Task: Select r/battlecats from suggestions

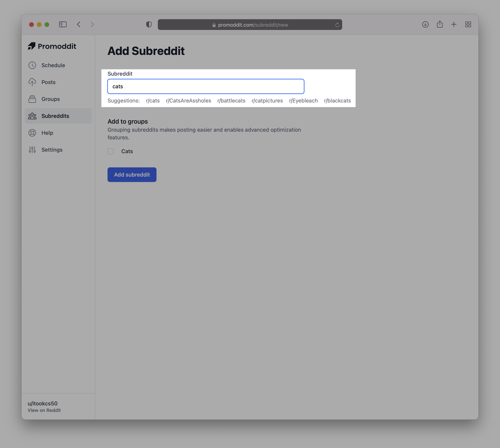Action: coord(231,100)
